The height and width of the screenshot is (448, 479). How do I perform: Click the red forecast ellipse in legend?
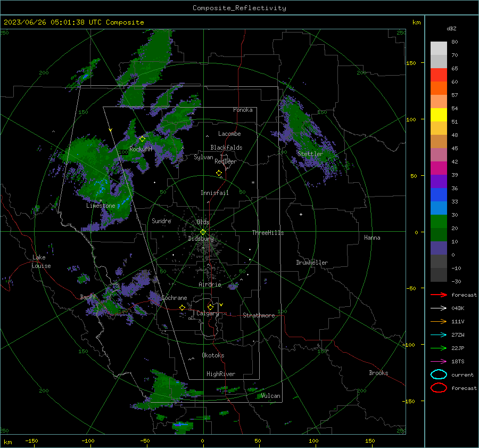439,388
